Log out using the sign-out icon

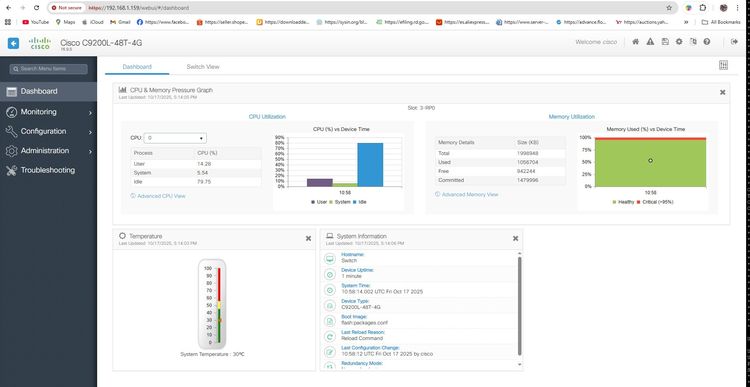pyautogui.click(x=734, y=42)
